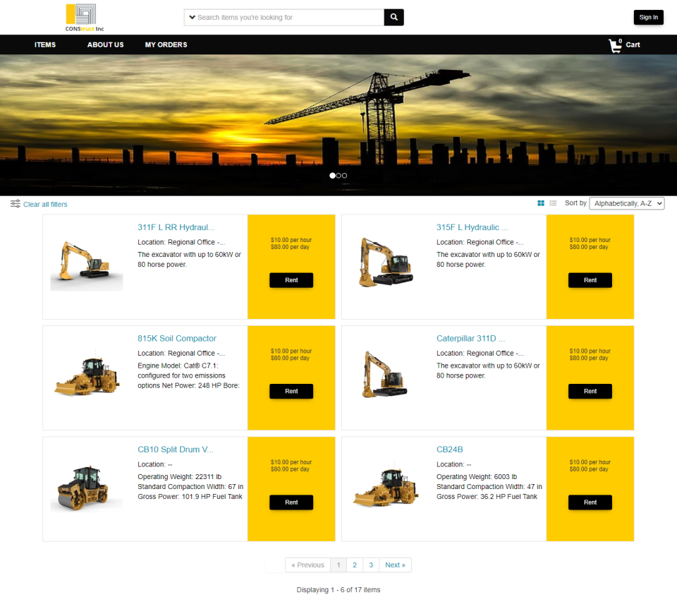Click the CONStruct Inc logo
Screen dimensions: 677x616
(80, 17)
